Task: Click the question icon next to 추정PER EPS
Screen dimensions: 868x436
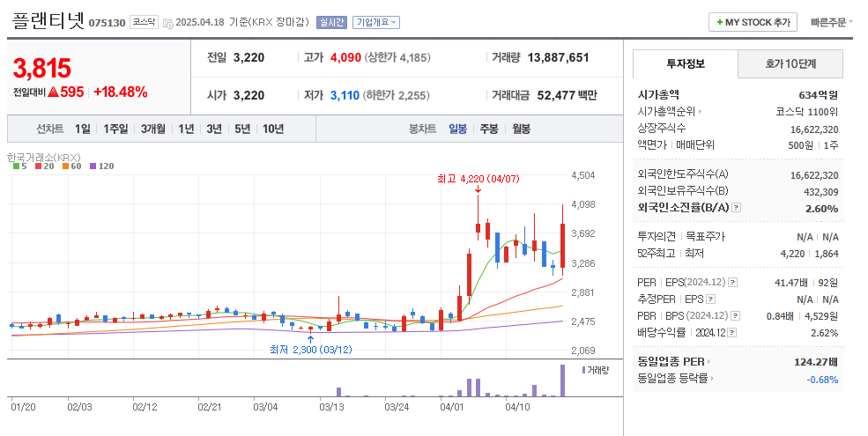Action: [711, 299]
